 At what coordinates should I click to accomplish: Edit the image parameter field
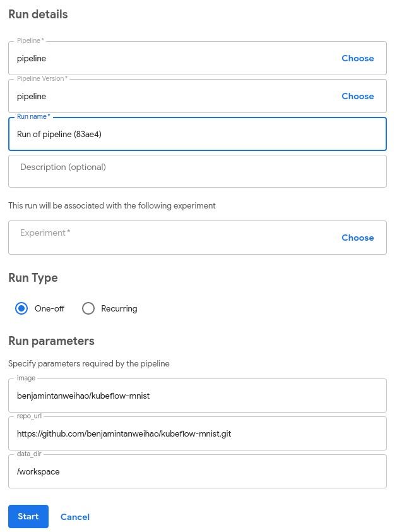(x=197, y=396)
